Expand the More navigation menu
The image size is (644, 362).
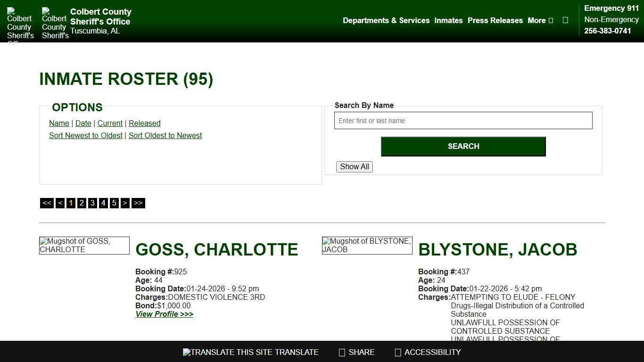coord(540,20)
